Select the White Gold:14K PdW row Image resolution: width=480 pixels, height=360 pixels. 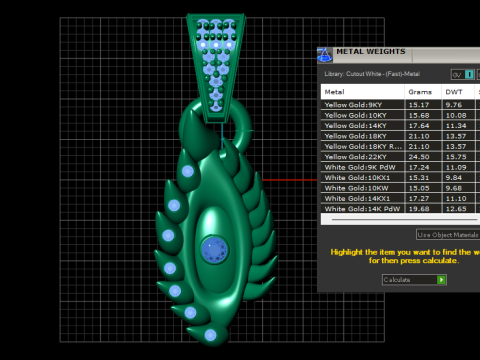pyautogui.click(x=400, y=209)
